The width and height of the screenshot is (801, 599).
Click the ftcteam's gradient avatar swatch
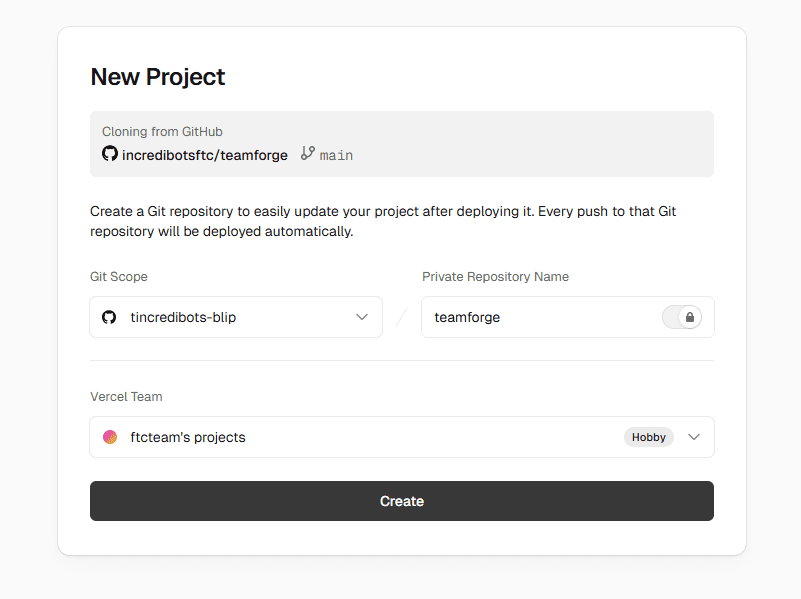pos(110,437)
